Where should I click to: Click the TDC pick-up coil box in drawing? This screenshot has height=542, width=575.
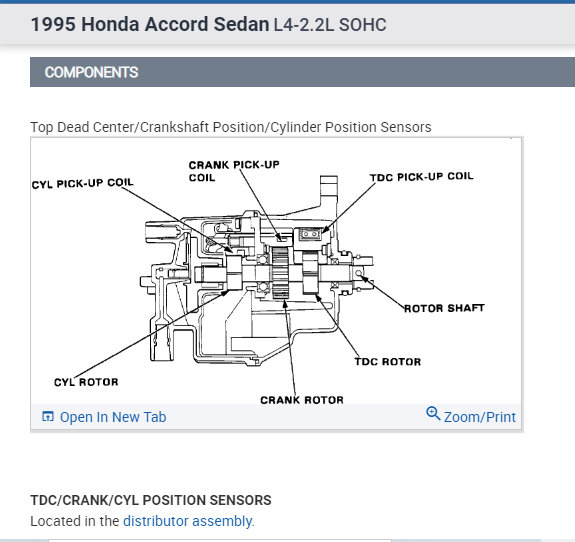tap(310, 234)
